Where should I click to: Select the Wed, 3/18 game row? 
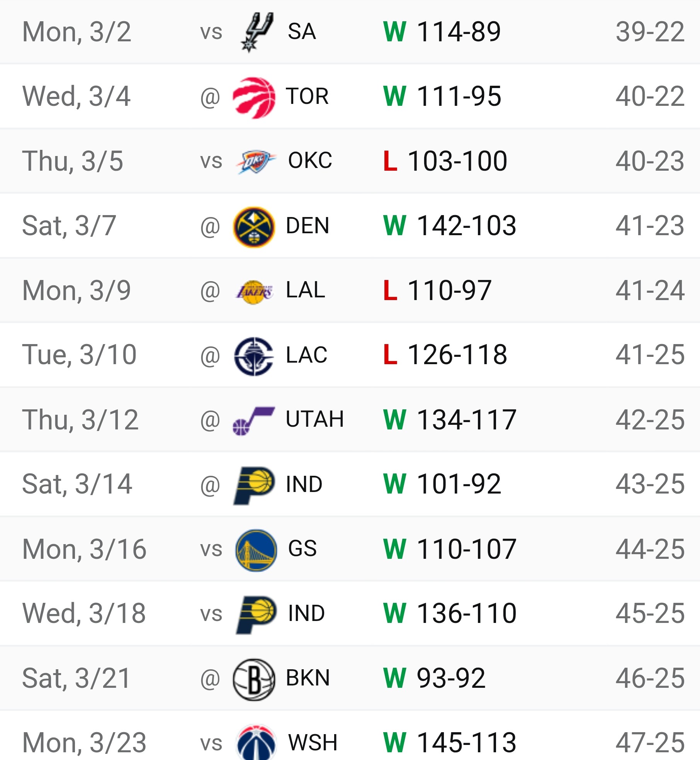350,614
